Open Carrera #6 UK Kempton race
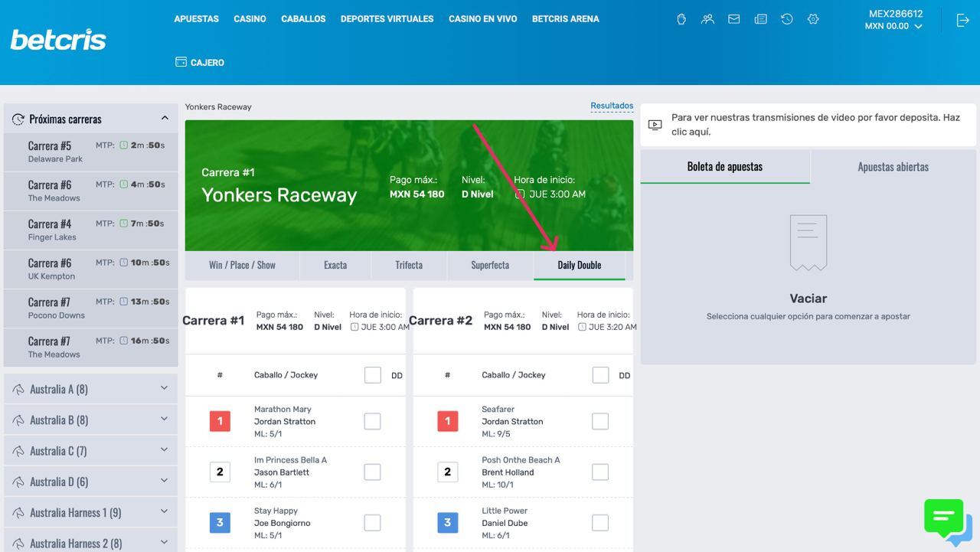Image resolution: width=980 pixels, height=552 pixels. click(x=91, y=269)
